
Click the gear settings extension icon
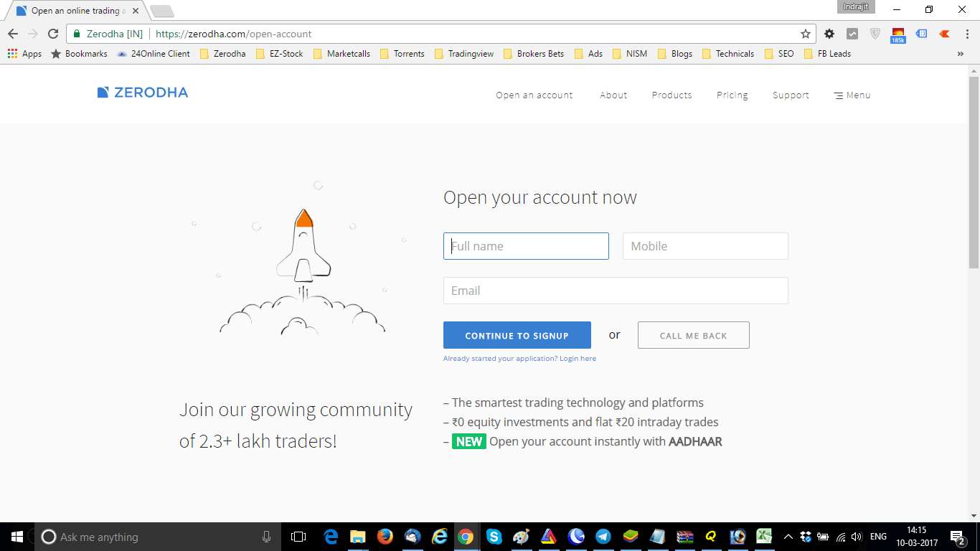(829, 33)
